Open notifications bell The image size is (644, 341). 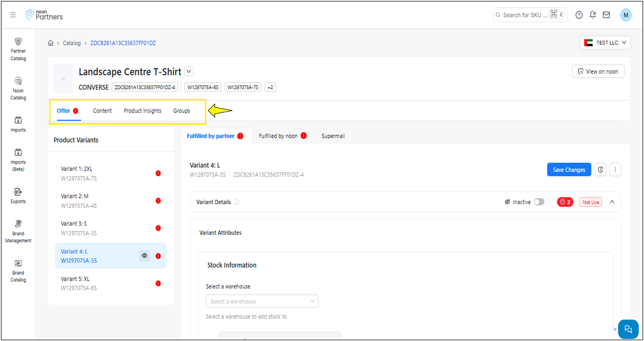(592, 15)
